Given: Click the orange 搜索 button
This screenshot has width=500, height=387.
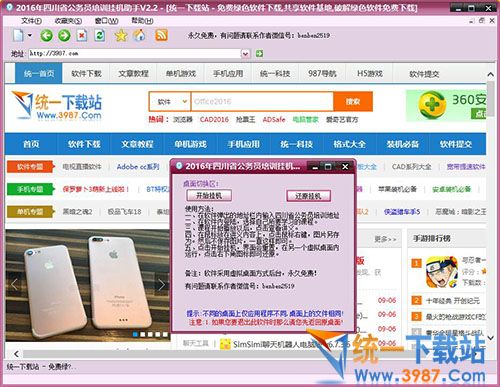Looking at the screenshot, I should click(x=353, y=101).
